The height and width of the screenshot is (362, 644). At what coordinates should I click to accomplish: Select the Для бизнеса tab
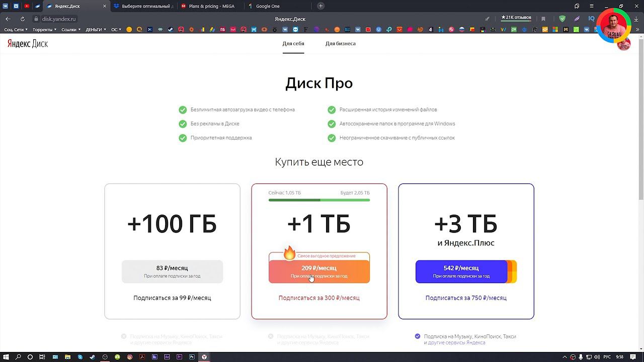340,44
